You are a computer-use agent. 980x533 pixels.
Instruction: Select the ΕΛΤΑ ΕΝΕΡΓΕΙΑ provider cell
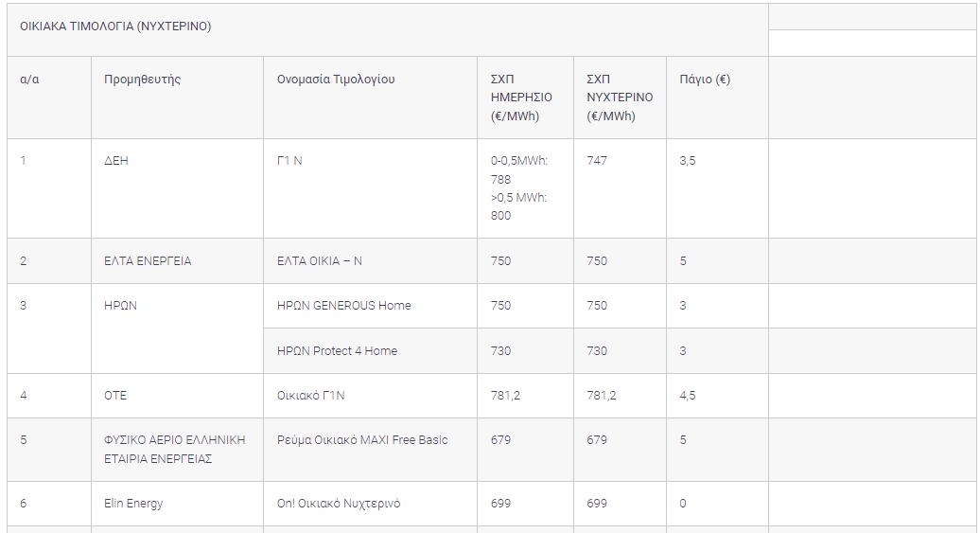(x=148, y=261)
